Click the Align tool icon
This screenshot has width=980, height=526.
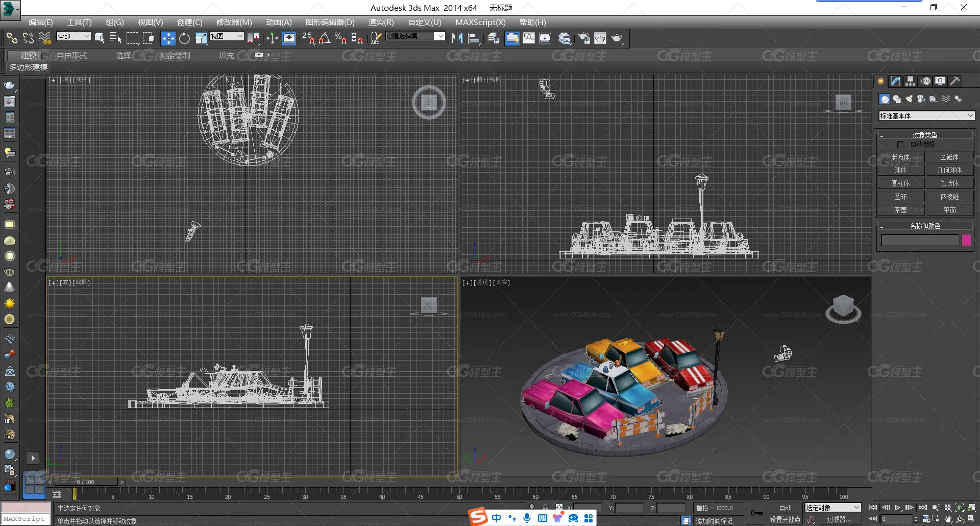[474, 38]
